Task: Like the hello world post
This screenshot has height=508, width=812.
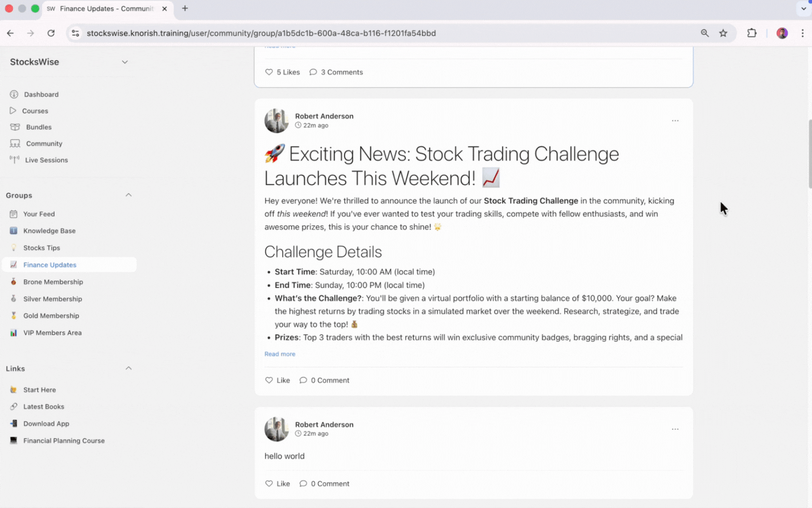Action: [x=278, y=484]
